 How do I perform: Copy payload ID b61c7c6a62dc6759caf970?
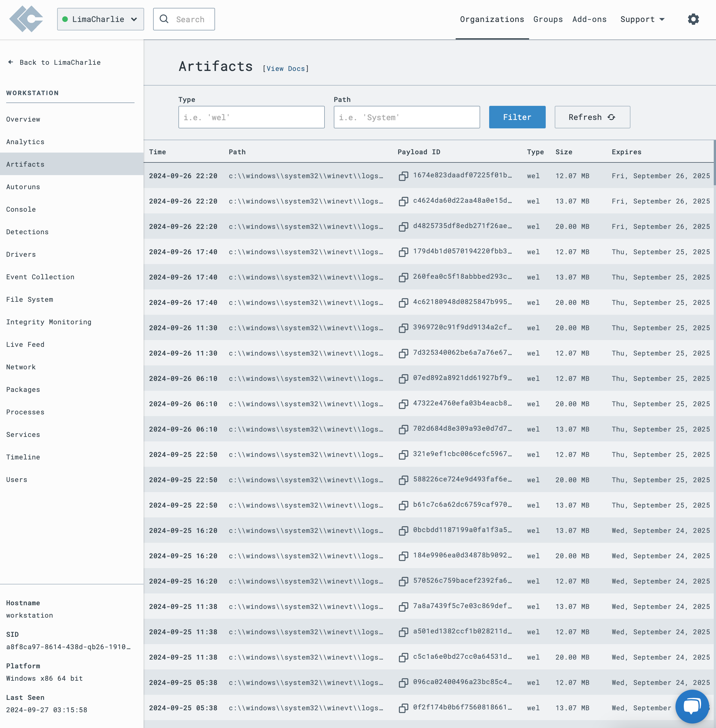pos(404,505)
